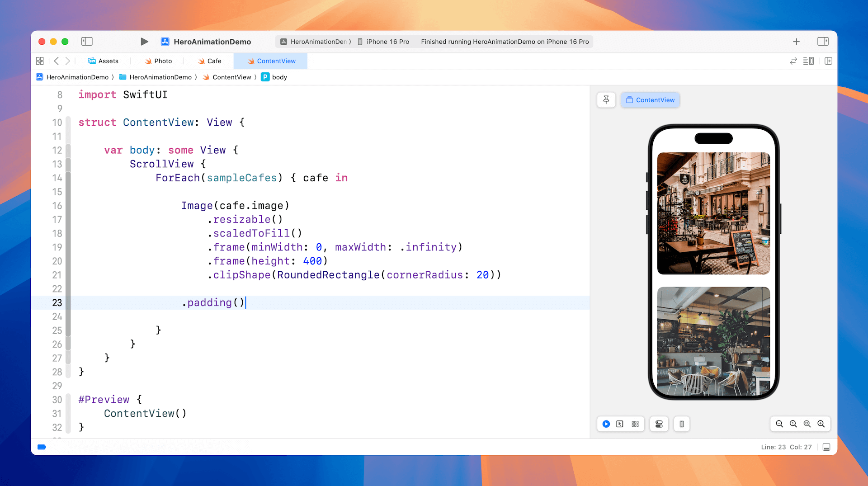
Task: Add a new editor with plus button
Action: click(796, 42)
